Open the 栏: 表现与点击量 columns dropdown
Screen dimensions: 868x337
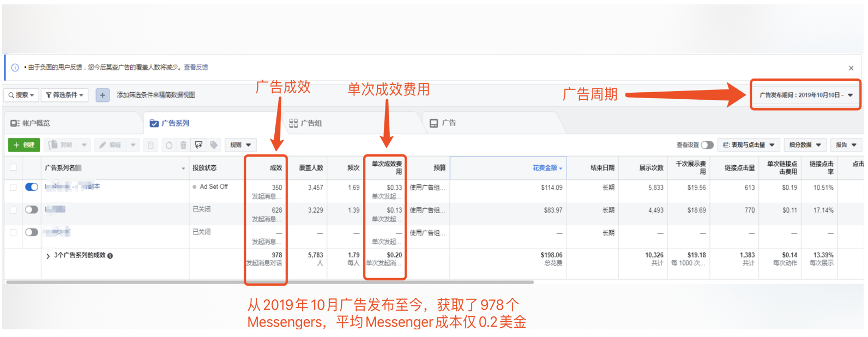(749, 145)
